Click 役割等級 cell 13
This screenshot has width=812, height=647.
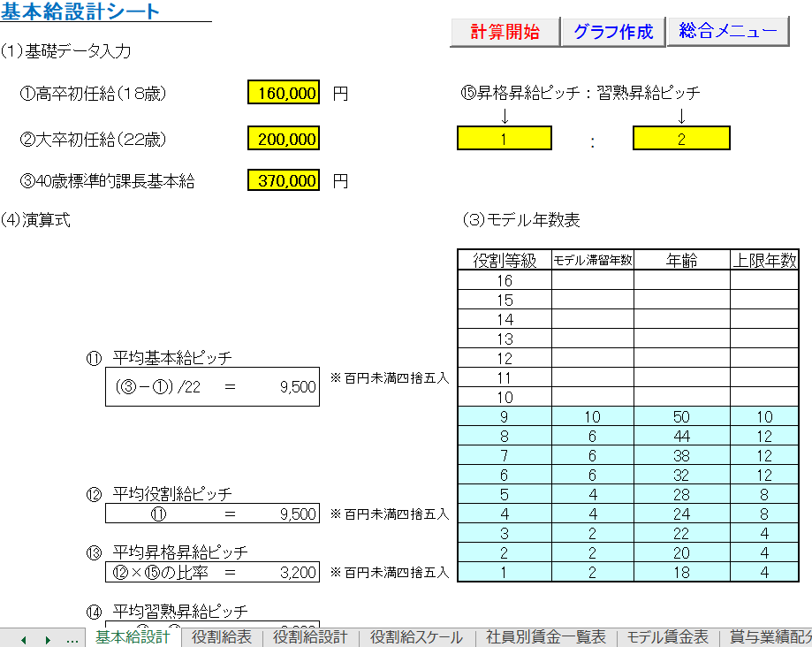pyautogui.click(x=505, y=339)
